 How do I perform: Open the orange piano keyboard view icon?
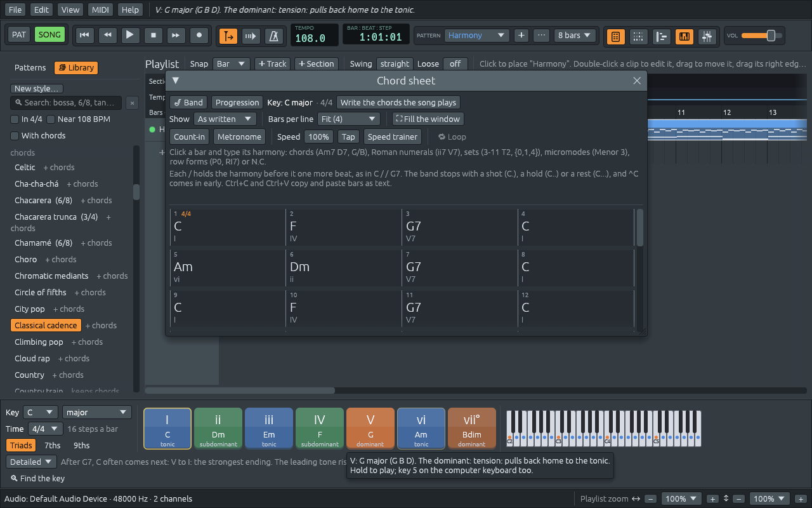tap(684, 36)
